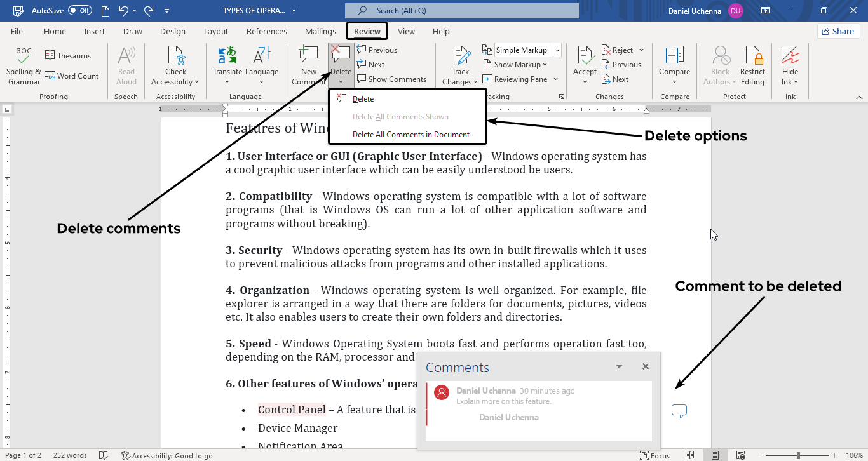Image resolution: width=868 pixels, height=461 pixels.
Task: Click the zoom slider in status bar
Action: (x=799, y=455)
